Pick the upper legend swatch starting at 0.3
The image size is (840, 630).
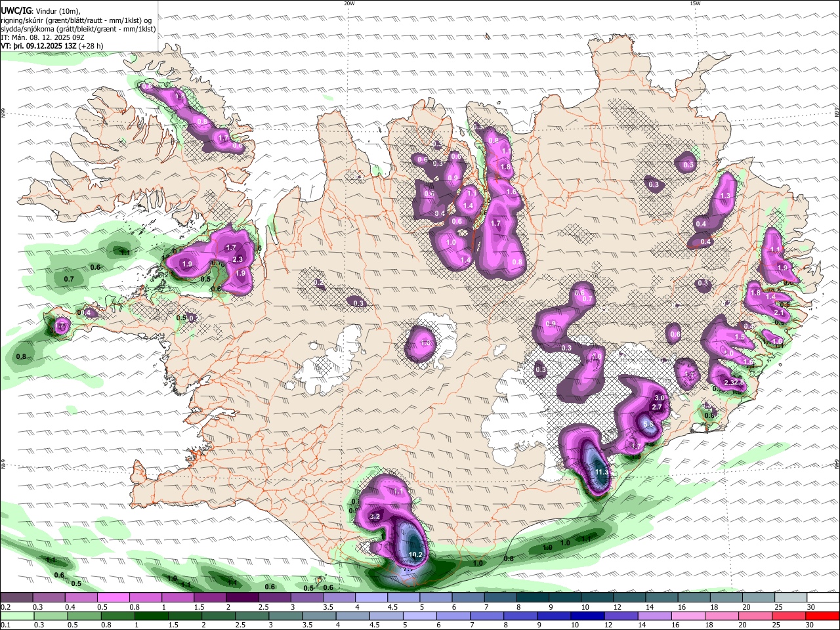coord(49,598)
